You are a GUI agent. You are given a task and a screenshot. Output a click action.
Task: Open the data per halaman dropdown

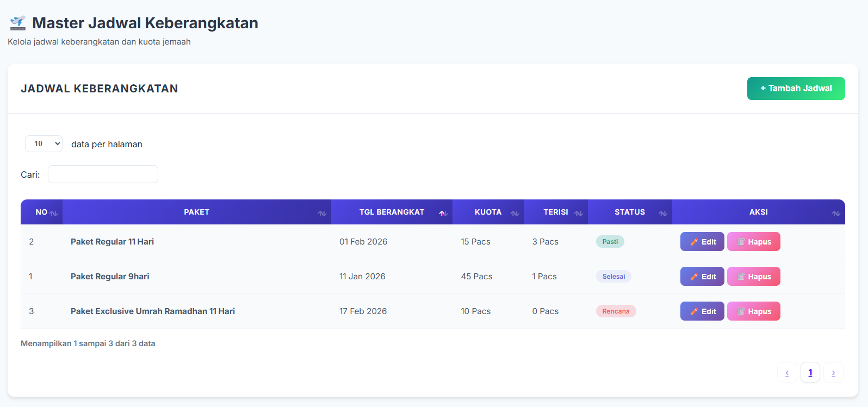click(44, 144)
